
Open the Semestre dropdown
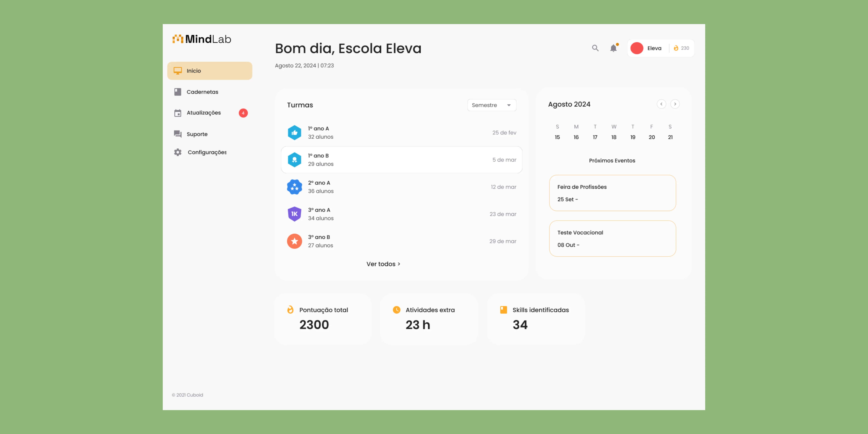(x=491, y=105)
